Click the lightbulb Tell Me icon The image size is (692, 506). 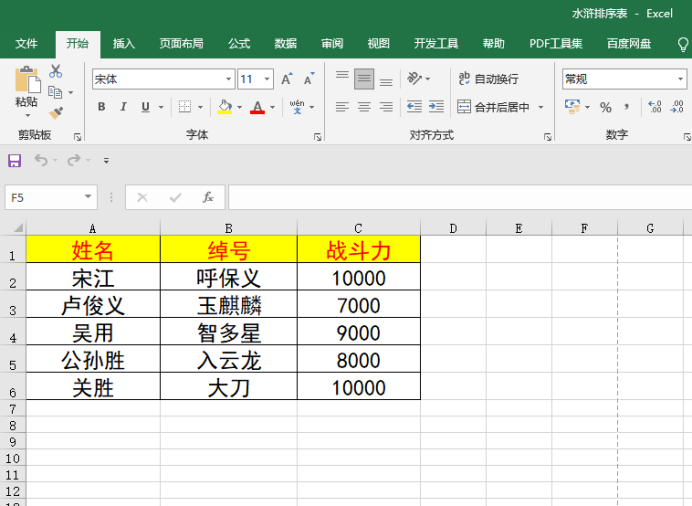[x=682, y=44]
